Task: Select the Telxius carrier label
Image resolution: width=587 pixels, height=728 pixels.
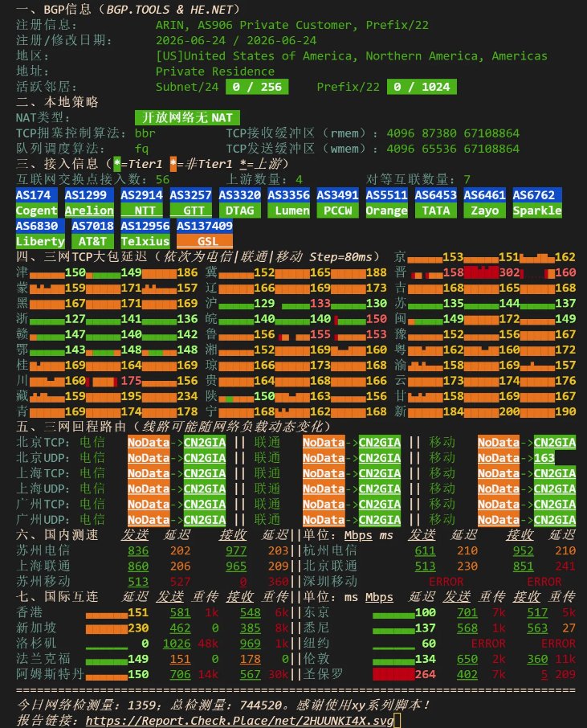Action: pyautogui.click(x=145, y=241)
